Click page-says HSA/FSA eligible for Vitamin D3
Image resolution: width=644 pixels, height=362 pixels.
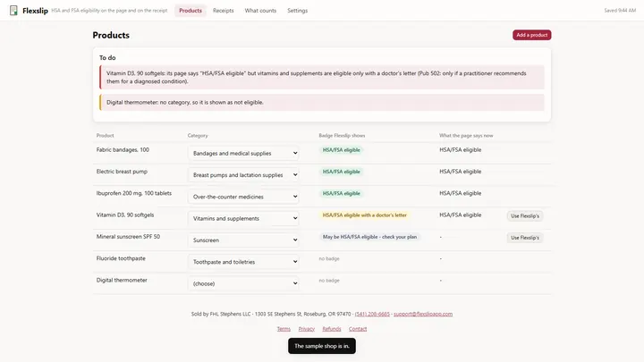coord(460,215)
